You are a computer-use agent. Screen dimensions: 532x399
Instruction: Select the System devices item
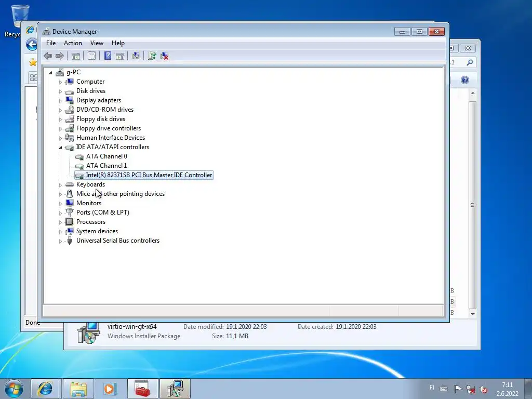click(97, 231)
